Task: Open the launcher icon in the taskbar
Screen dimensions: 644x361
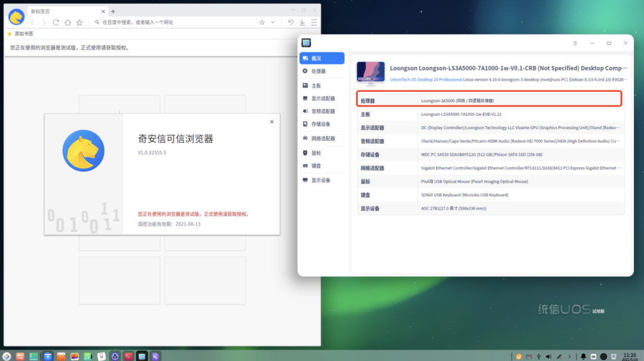Action: tap(7, 356)
